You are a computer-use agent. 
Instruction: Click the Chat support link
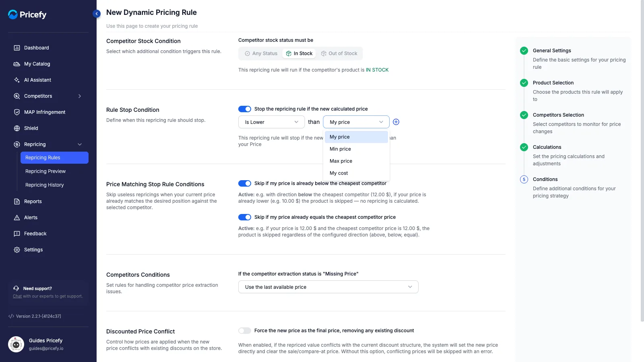[17, 296]
